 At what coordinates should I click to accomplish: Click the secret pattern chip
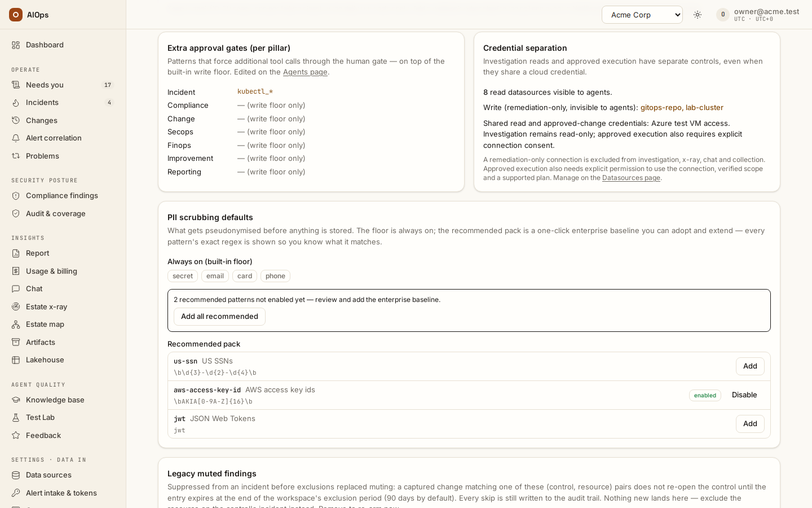[x=183, y=276]
